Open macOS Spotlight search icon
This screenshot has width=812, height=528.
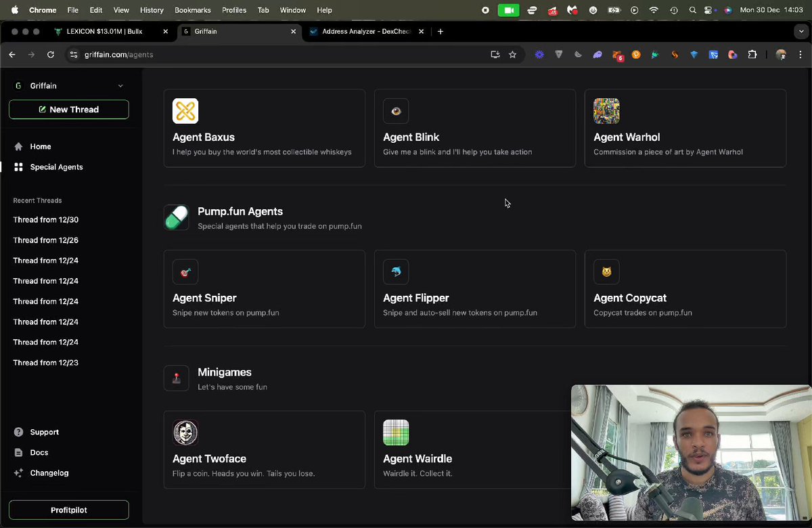[692, 10]
